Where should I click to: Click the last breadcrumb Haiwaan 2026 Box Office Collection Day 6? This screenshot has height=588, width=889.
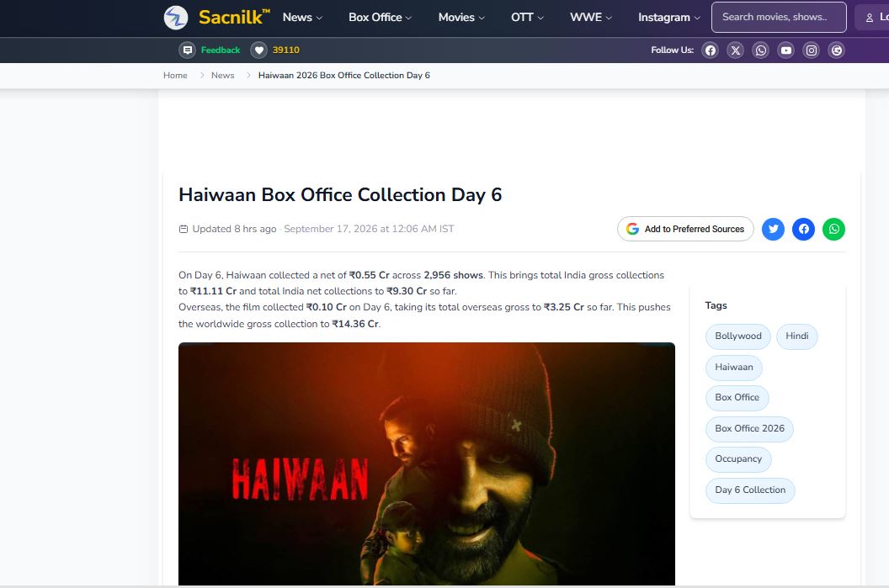(x=344, y=76)
